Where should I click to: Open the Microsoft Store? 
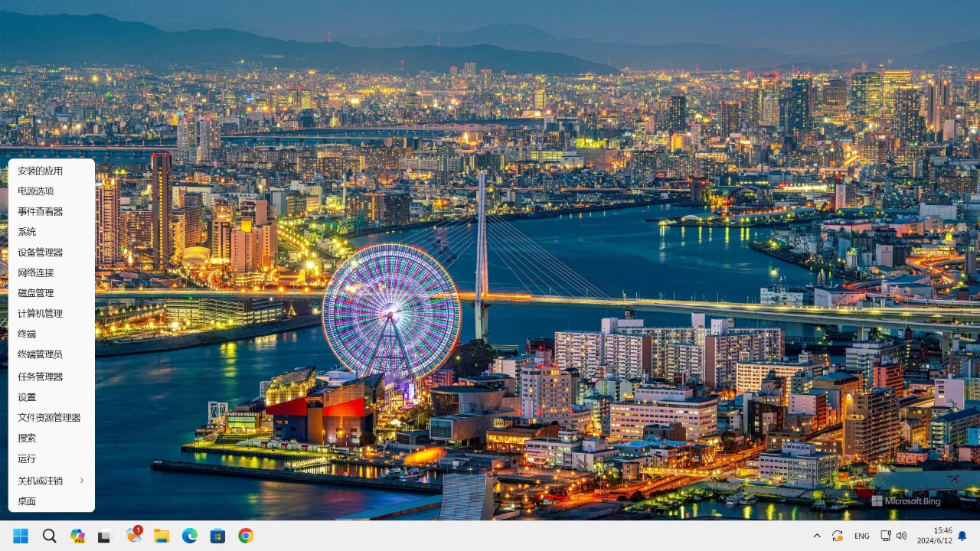[x=217, y=536]
